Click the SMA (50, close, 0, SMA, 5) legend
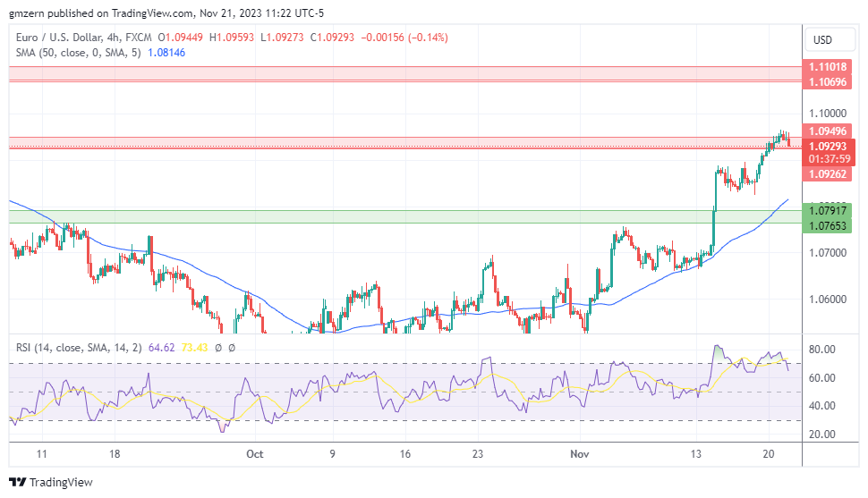Screen dimensions: 868x498 [x=78, y=53]
